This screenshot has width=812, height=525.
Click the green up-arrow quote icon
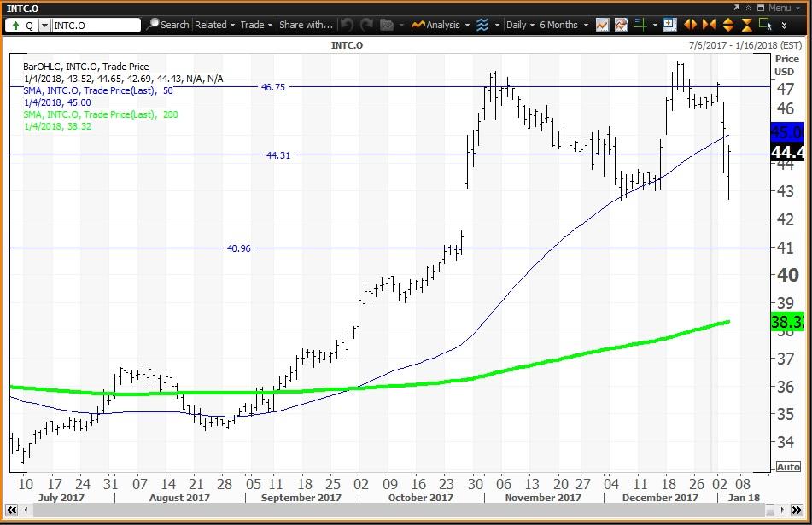[15, 26]
